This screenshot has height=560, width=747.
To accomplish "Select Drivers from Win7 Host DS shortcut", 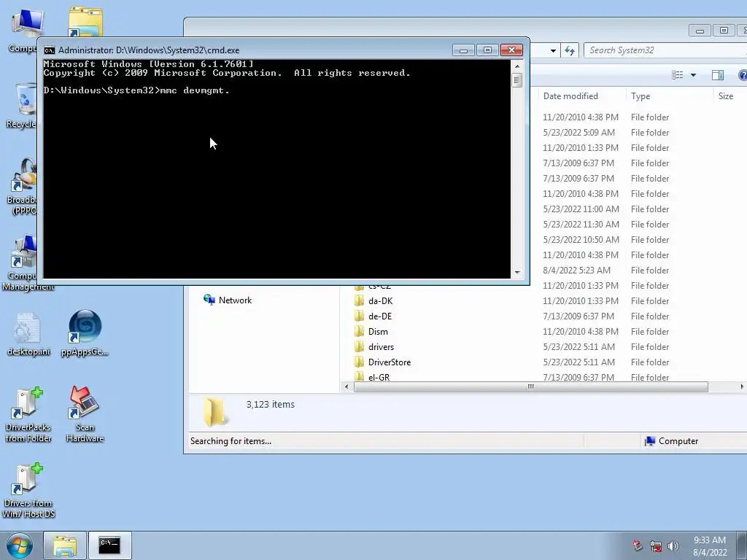I will pyautogui.click(x=28, y=491).
